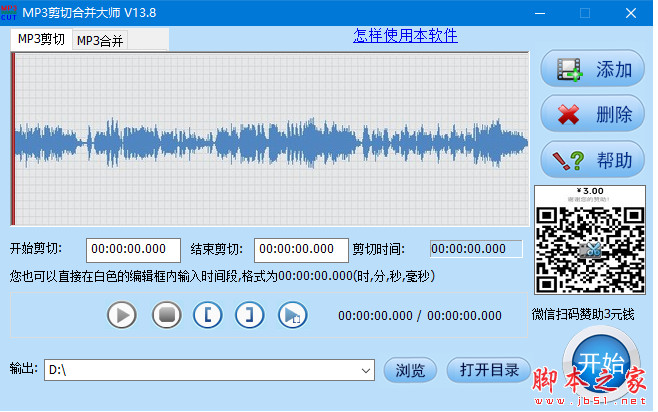This screenshot has width=658, height=412.
Task: Minimize the MP3剪切合并大师 window
Action: click(540, 13)
